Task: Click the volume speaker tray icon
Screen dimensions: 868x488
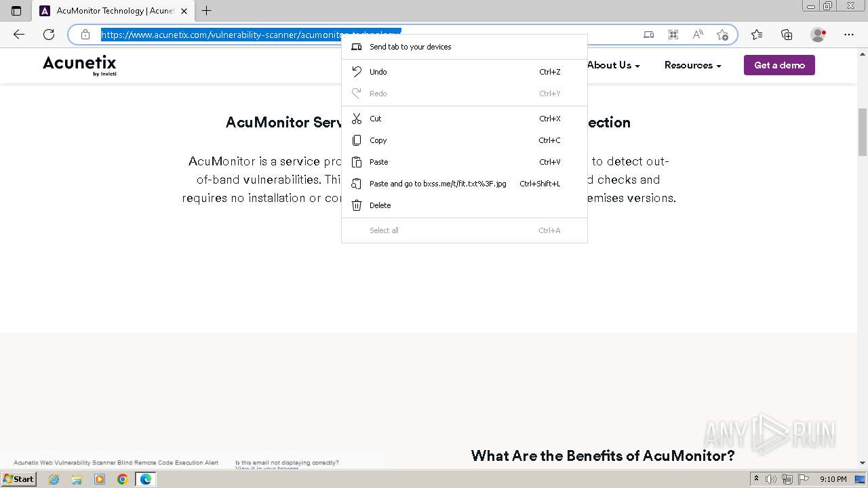Action: pyautogui.click(x=770, y=479)
